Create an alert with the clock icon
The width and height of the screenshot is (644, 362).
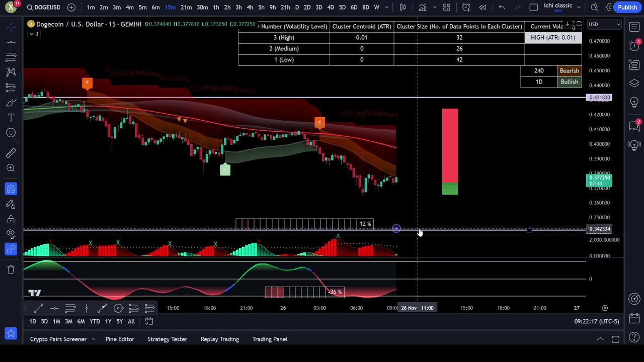pos(466,7)
